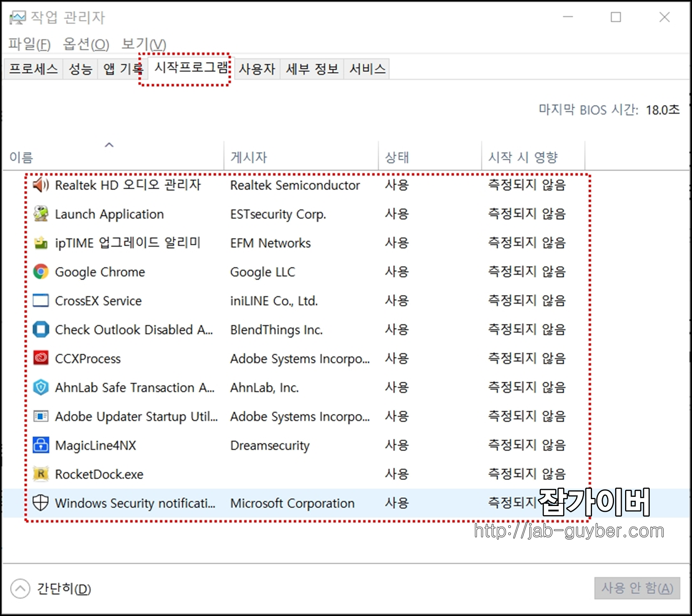Select the Launch Application row name
692x616 pixels.
[109, 214]
